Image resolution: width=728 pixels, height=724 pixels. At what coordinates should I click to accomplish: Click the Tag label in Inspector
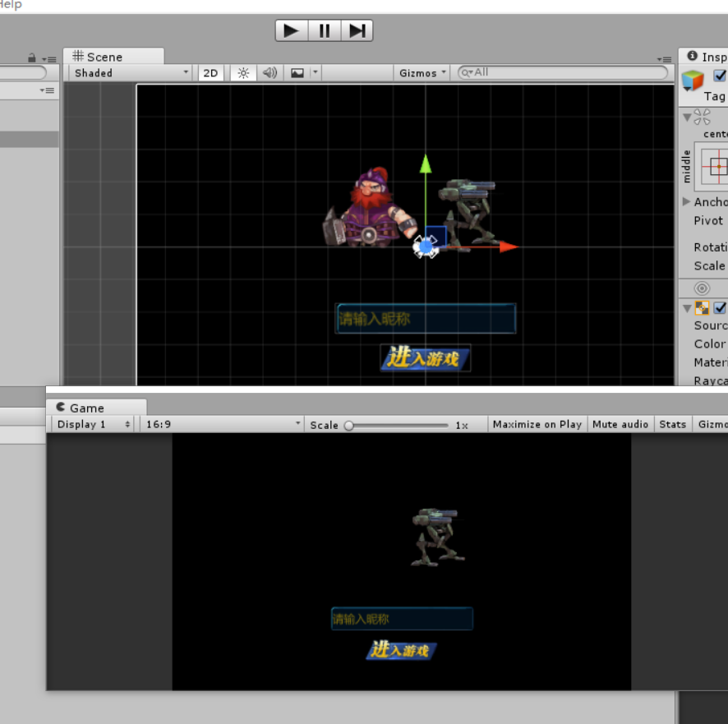point(714,96)
